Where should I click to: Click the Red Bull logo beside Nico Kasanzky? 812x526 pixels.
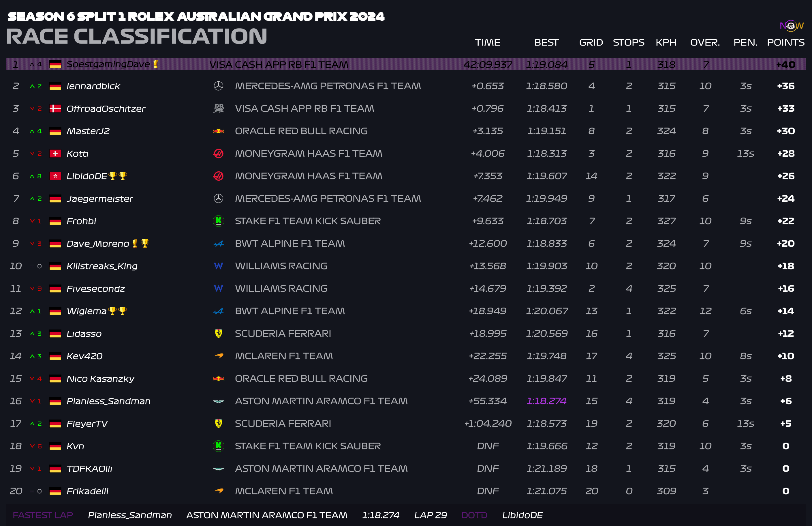tap(218, 379)
